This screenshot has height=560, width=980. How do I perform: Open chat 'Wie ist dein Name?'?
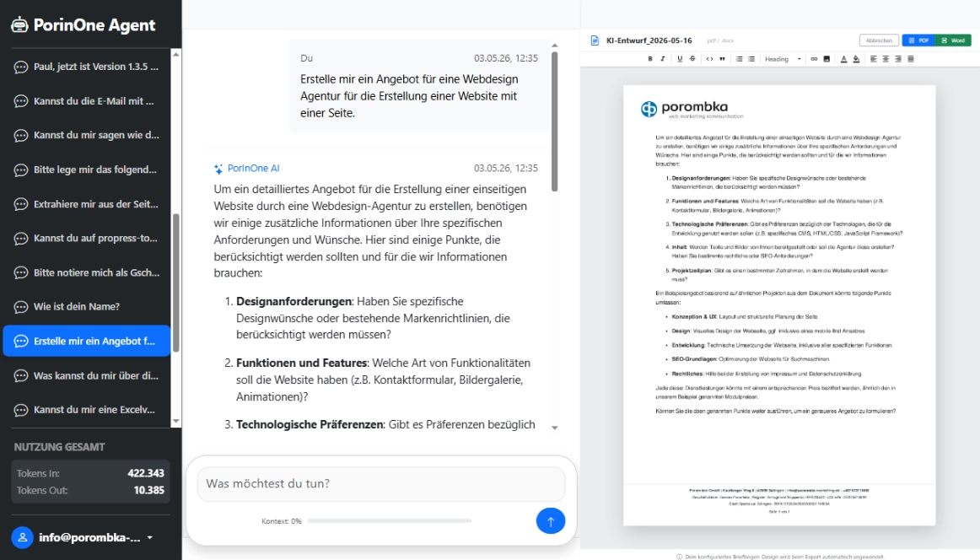87,306
